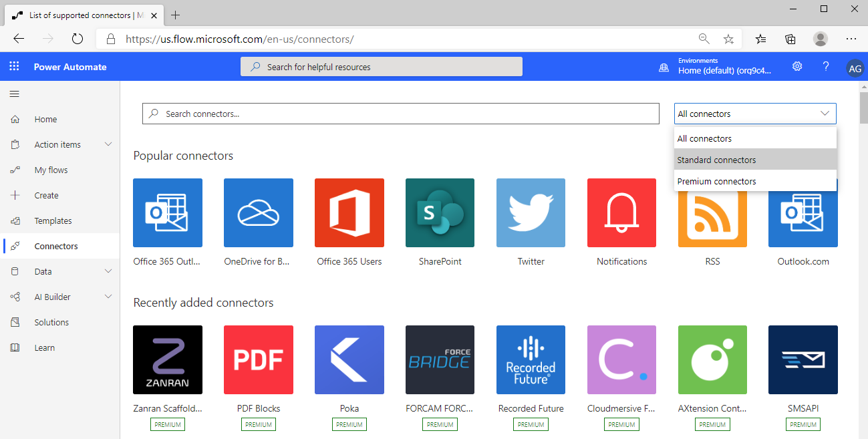Click the PREMIUM badge under Zanran Scaffolder

click(168, 424)
